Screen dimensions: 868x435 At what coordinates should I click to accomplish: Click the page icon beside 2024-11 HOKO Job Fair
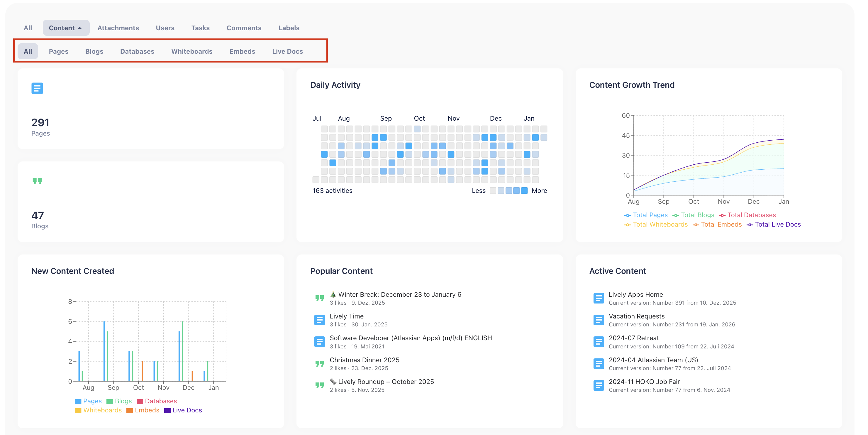(x=598, y=385)
